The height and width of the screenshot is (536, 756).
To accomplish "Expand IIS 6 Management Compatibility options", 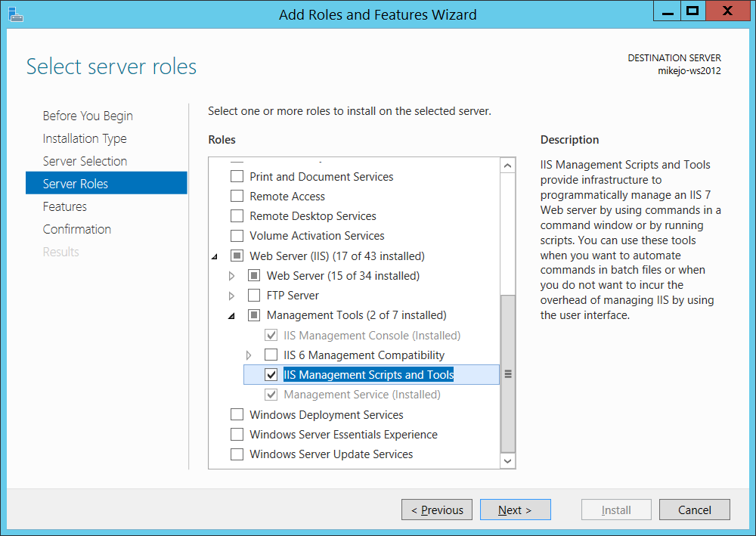I will click(249, 355).
